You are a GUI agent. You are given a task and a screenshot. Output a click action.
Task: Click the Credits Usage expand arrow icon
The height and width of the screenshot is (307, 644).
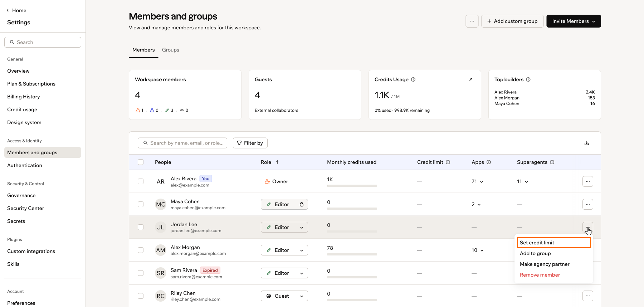(471, 79)
